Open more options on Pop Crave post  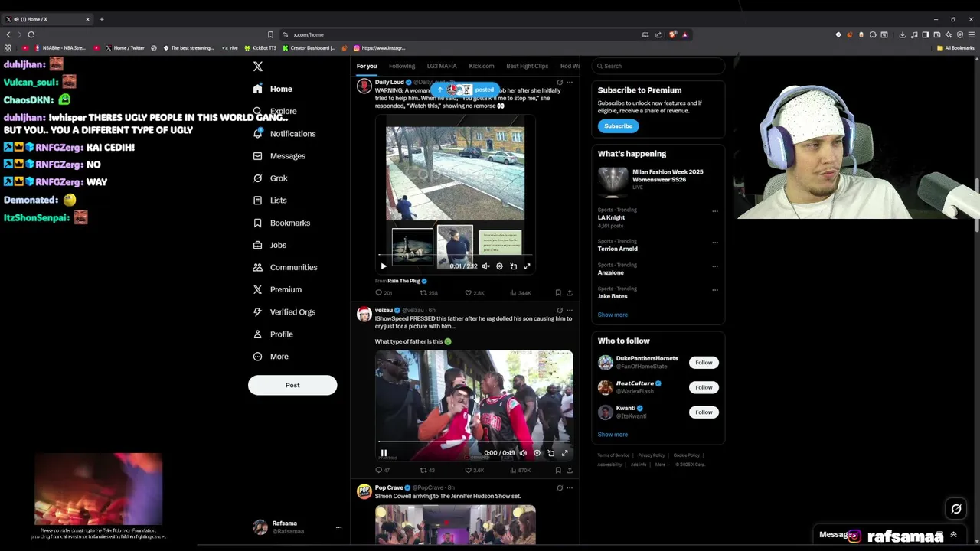(x=569, y=487)
